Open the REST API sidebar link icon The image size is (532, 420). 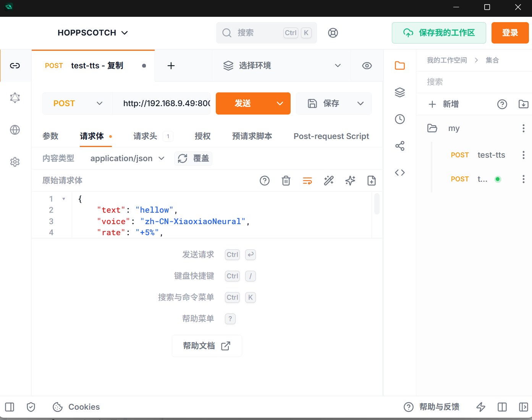(x=15, y=66)
